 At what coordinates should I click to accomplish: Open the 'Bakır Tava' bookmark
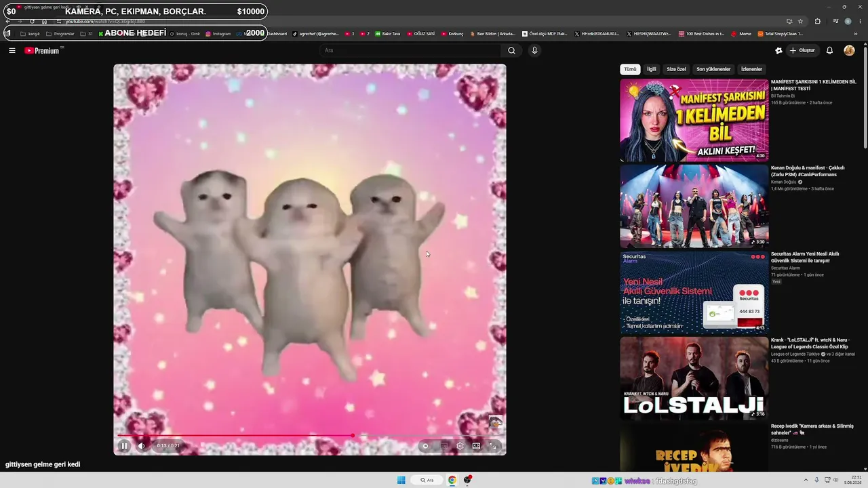(x=387, y=33)
